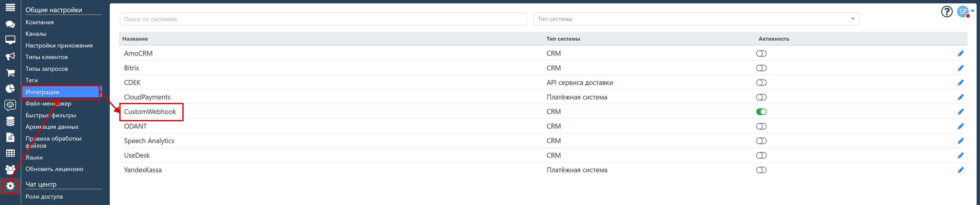Open Языки menu item

[x=34, y=157]
